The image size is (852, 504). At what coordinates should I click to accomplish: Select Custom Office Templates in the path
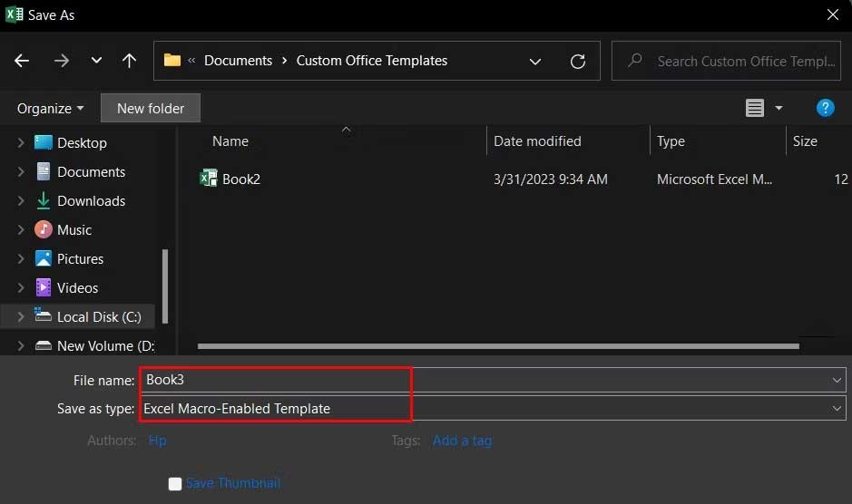372,61
